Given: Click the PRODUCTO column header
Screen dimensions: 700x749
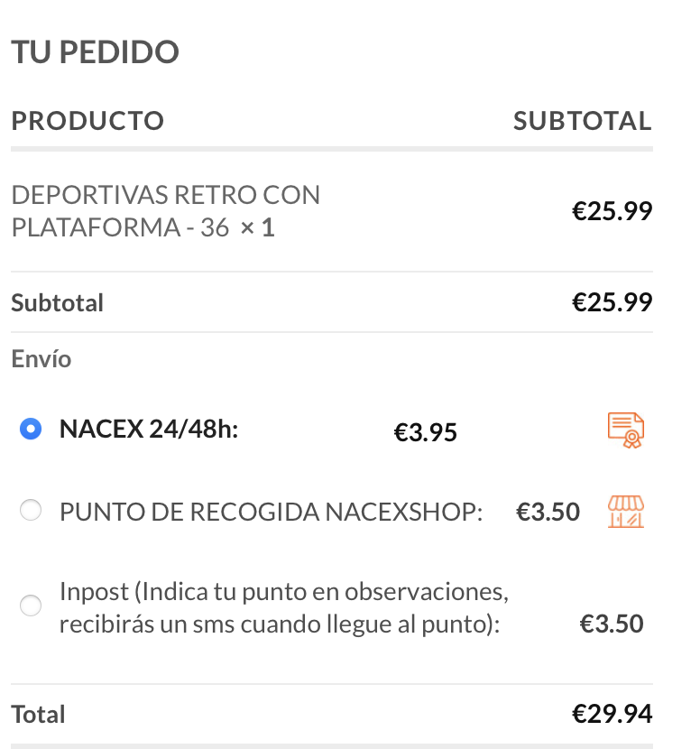Looking at the screenshot, I should point(87,121).
